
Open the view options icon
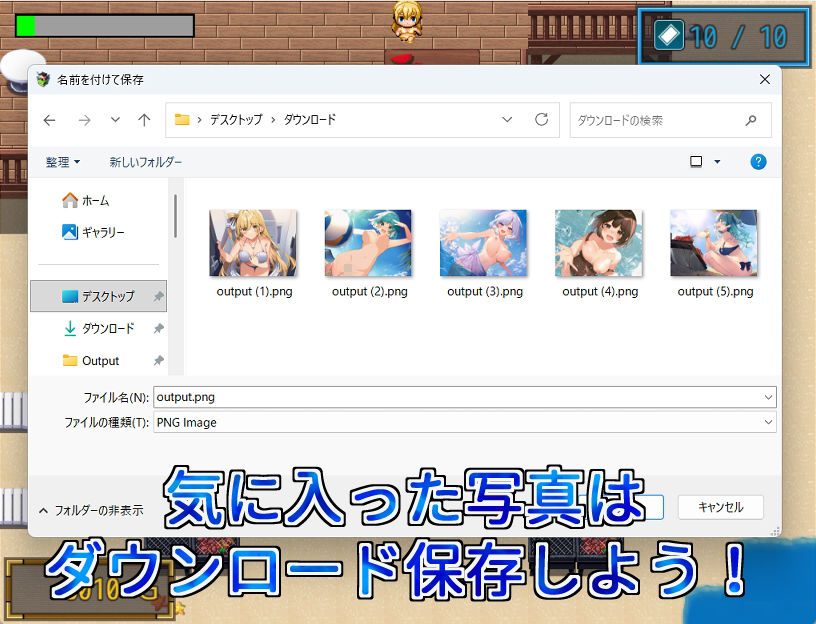click(x=695, y=160)
